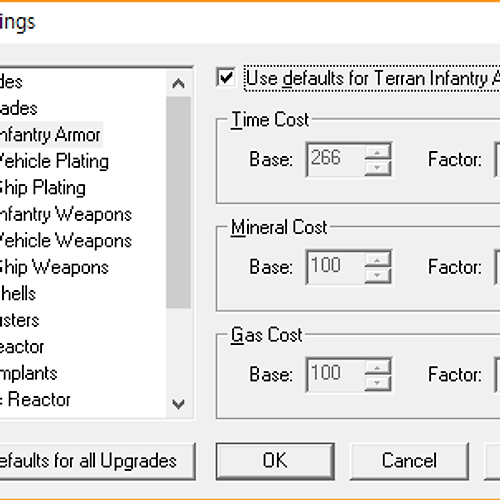Select Vehicle Plating in the upgrade list
The height and width of the screenshot is (500, 500).
point(53,161)
